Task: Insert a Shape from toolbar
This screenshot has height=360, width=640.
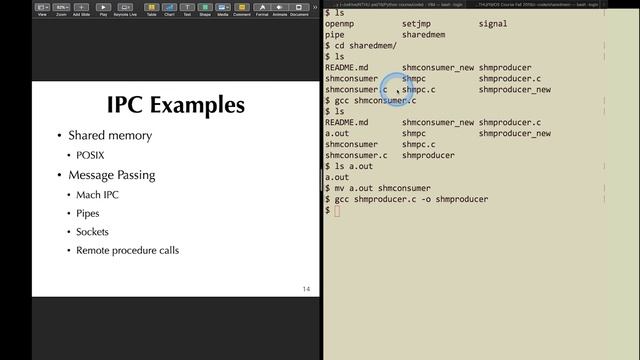Action: coord(205,7)
